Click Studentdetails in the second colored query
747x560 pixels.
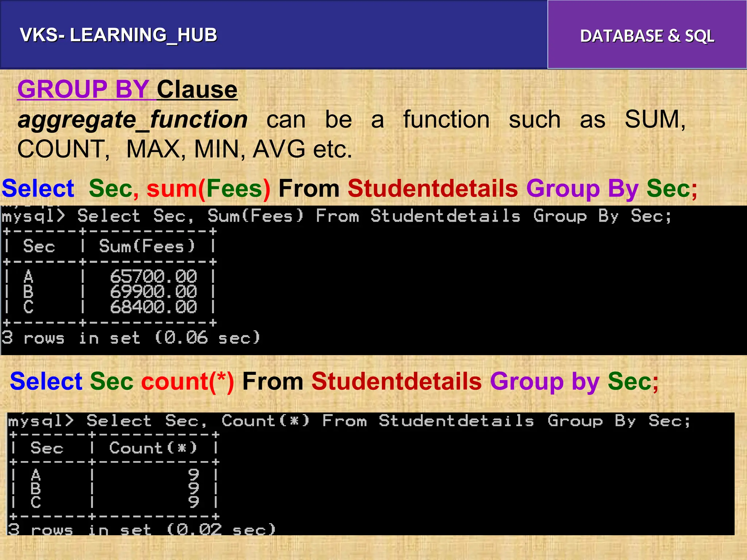397,382
